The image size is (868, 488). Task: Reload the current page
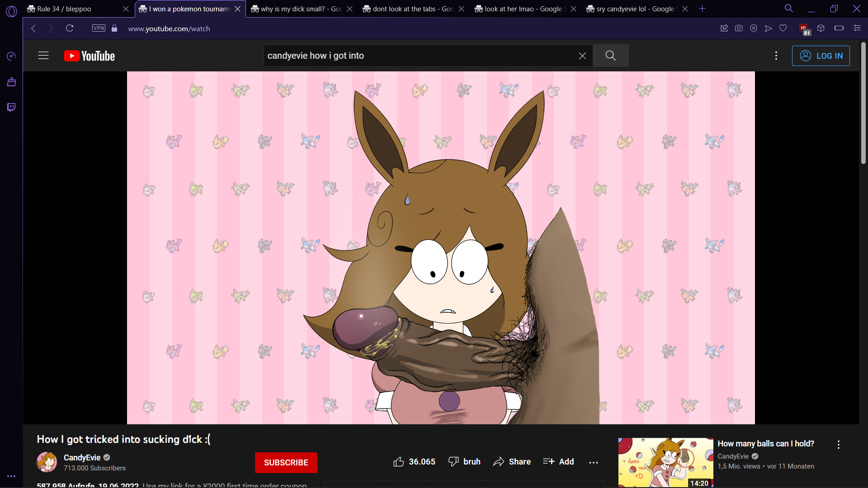pyautogui.click(x=70, y=28)
